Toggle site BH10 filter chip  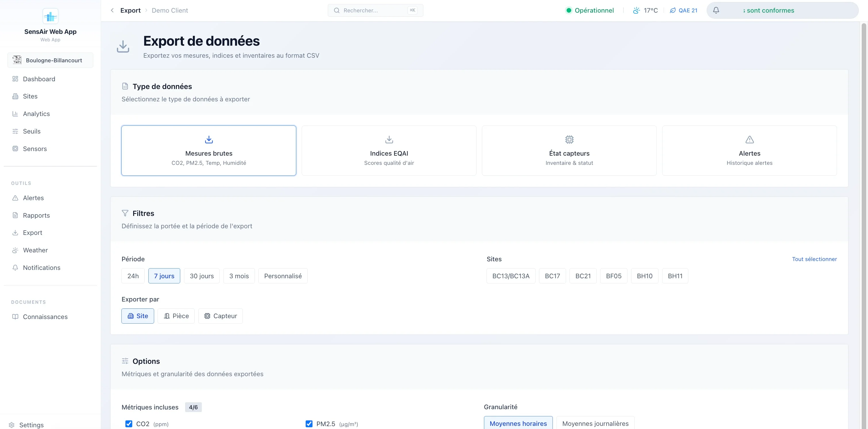[645, 276]
